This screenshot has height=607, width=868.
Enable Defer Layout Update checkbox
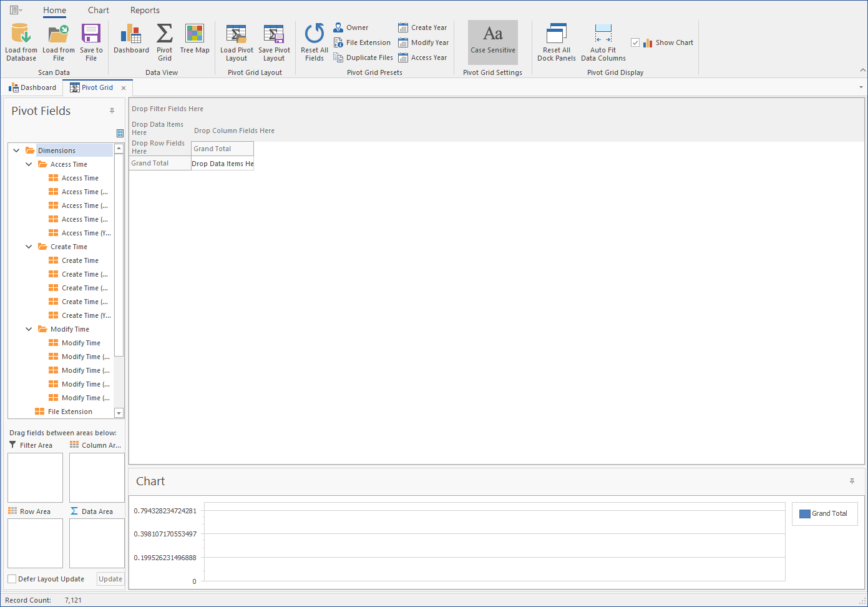click(x=12, y=579)
